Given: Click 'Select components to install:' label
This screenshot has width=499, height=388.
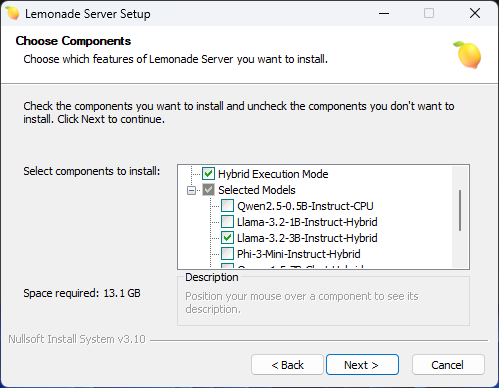Looking at the screenshot, I should pos(92,171).
